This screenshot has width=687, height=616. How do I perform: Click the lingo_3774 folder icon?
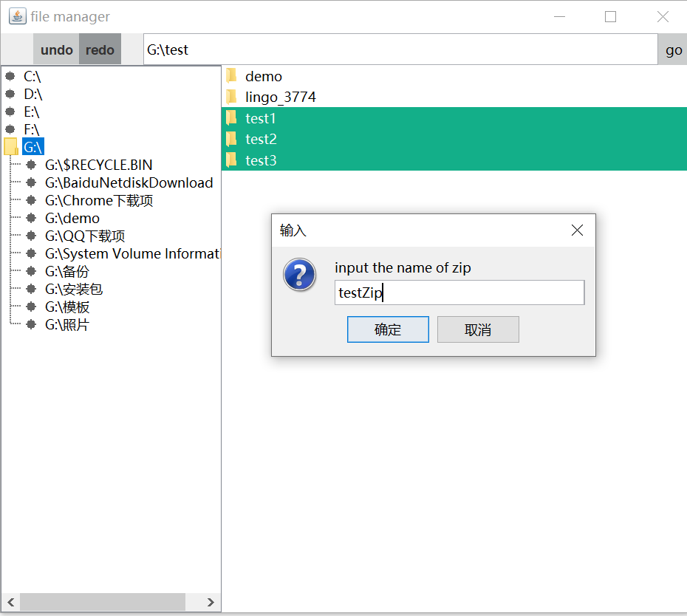click(231, 96)
